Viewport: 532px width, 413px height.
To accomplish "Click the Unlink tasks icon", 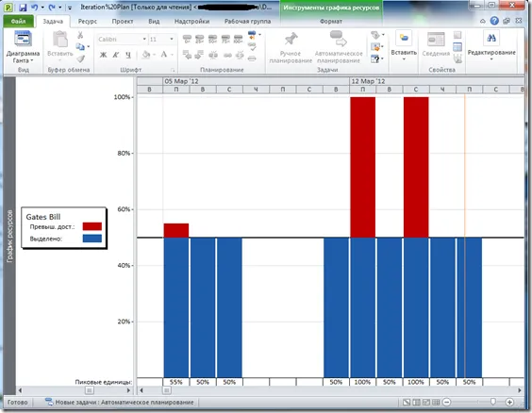I will (240, 55).
